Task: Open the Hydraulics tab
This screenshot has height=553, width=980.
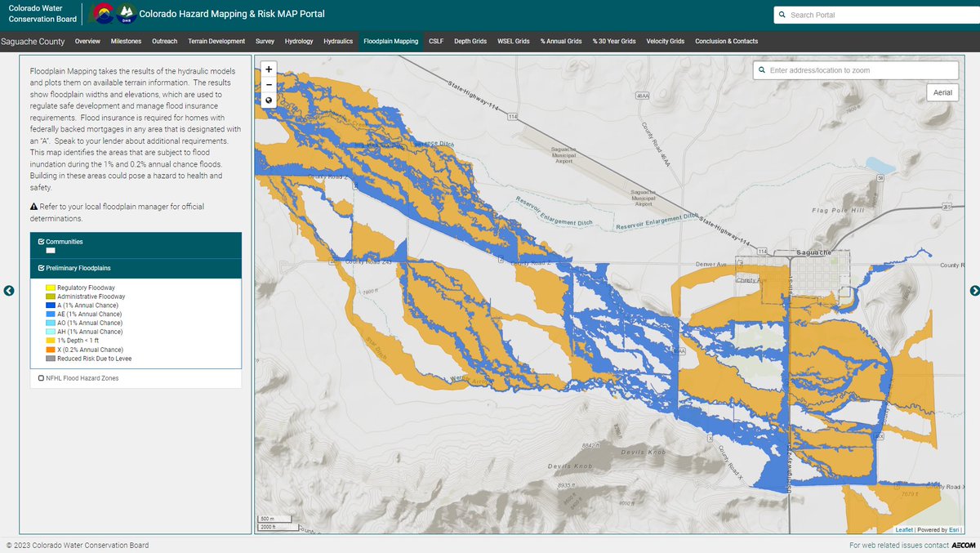Action: (338, 41)
